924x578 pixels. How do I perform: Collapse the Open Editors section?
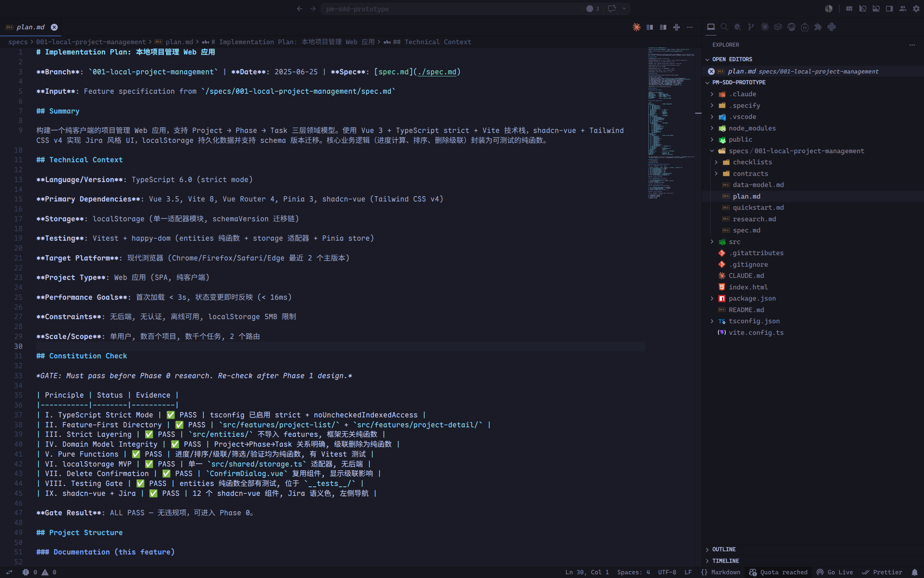(731, 59)
